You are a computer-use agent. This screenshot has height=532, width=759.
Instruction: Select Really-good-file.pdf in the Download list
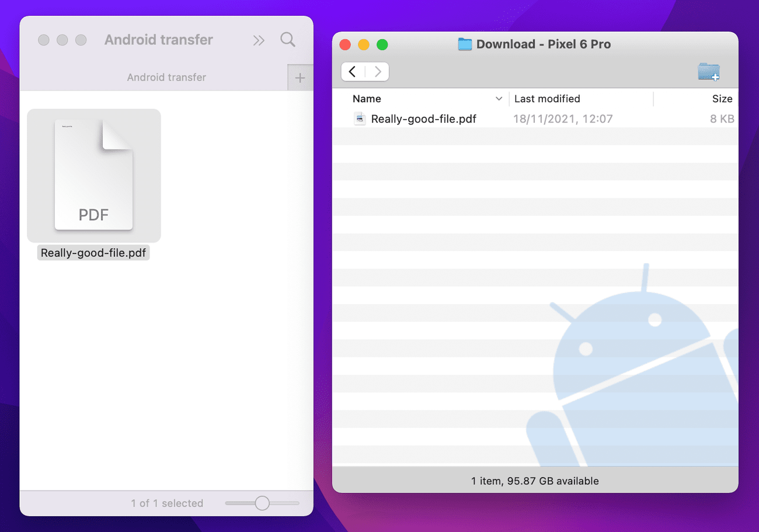tap(424, 119)
